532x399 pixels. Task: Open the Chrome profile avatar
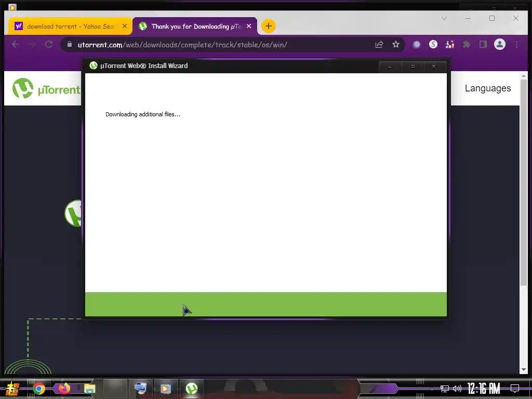(x=500, y=45)
